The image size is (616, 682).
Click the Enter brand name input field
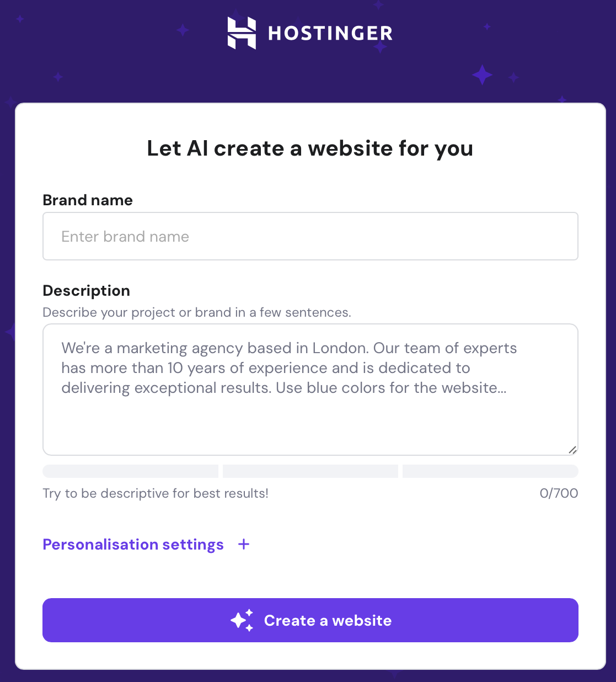click(310, 236)
